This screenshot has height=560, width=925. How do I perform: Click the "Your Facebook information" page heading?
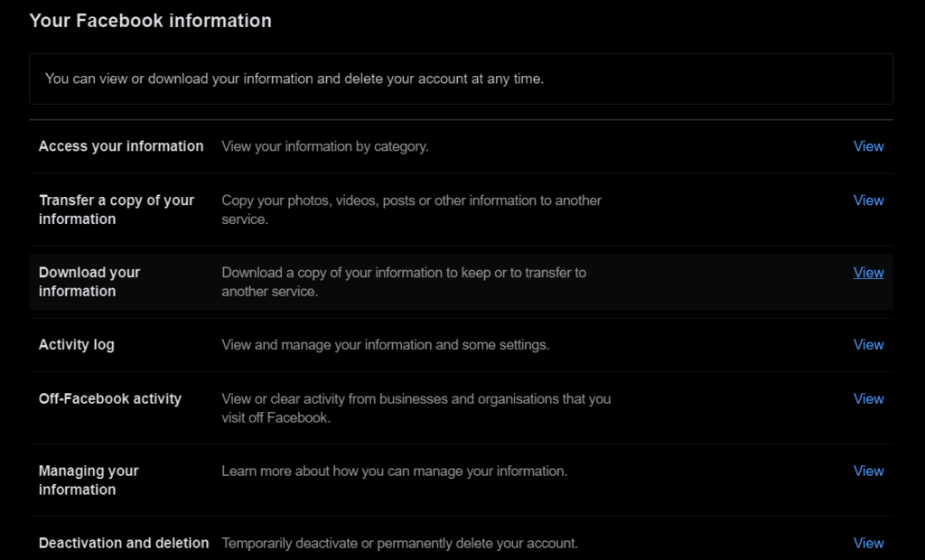point(151,21)
